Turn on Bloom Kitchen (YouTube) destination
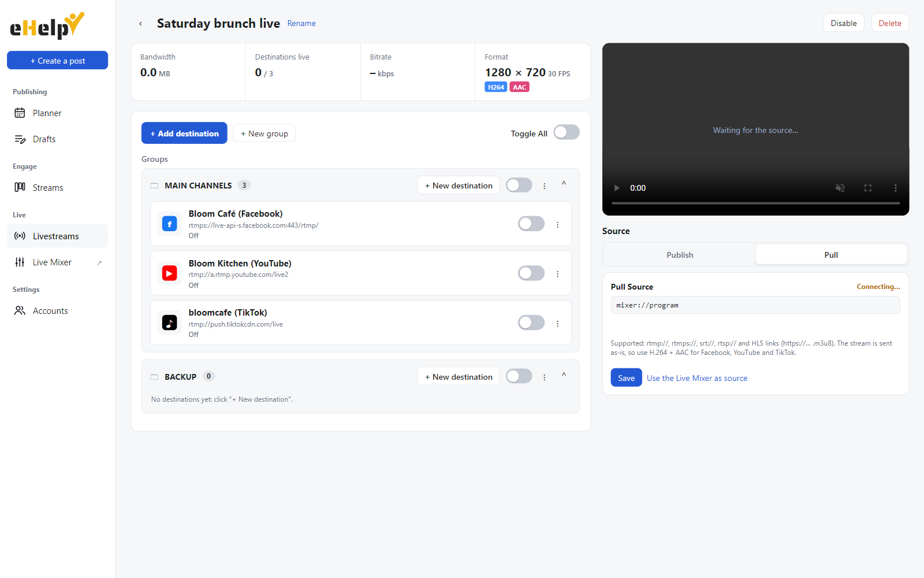The image size is (924, 578). click(531, 273)
